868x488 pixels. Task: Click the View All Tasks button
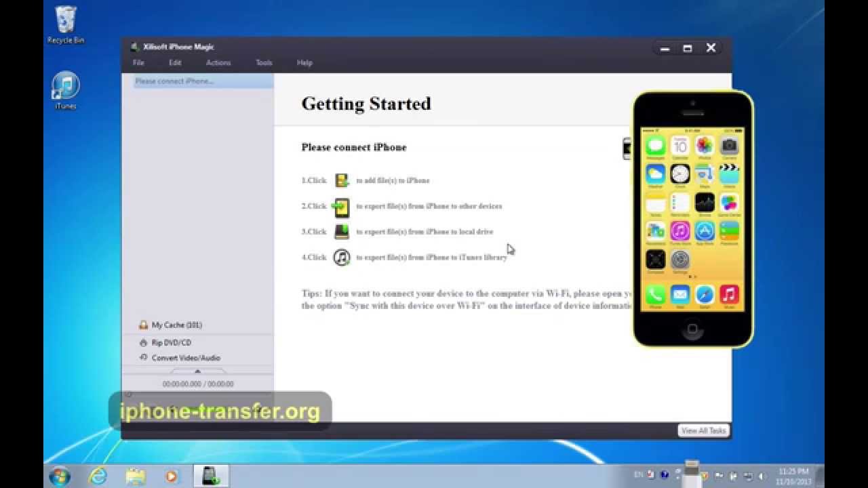[703, 430]
